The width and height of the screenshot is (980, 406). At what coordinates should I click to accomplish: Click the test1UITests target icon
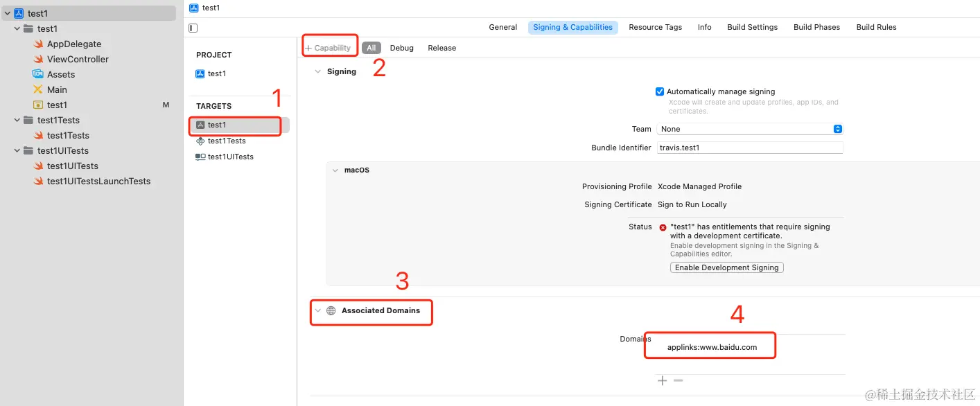[x=200, y=157]
